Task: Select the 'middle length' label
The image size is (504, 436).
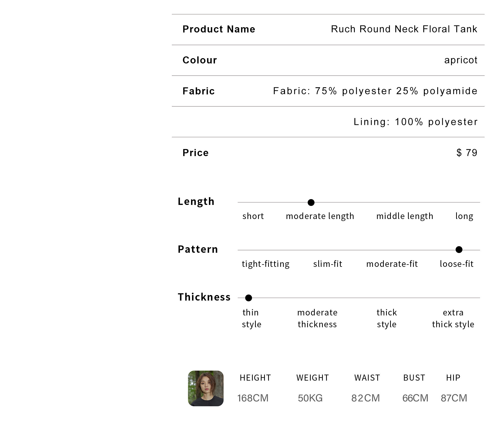Action: pyautogui.click(x=405, y=216)
